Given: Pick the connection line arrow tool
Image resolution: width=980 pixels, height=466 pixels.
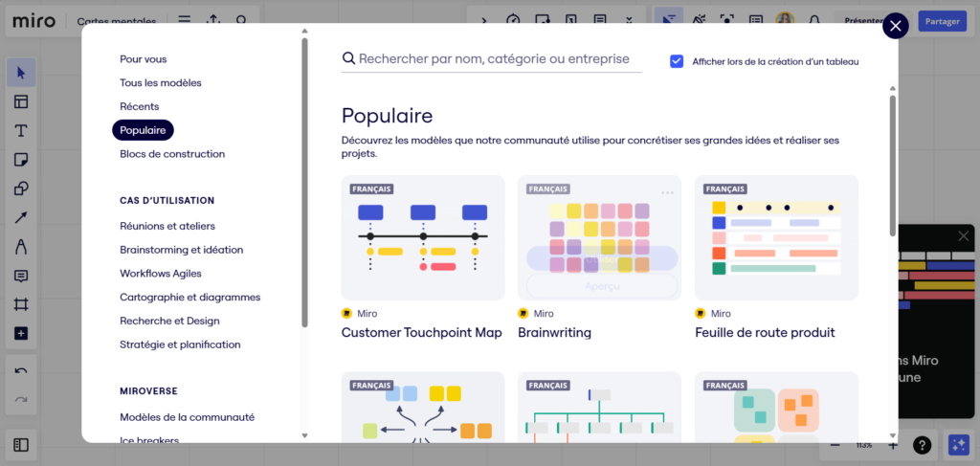Looking at the screenshot, I should (21, 218).
